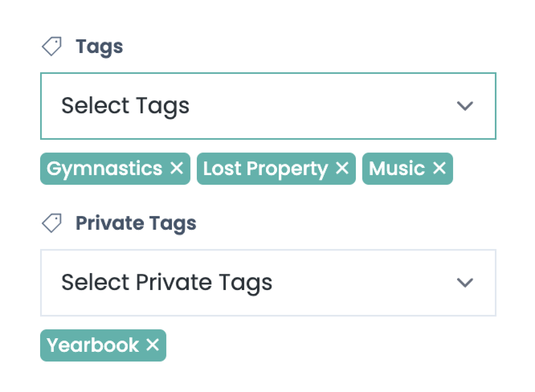535x392 pixels.
Task: Select the Gymnastics tag label
Action: [105, 169]
